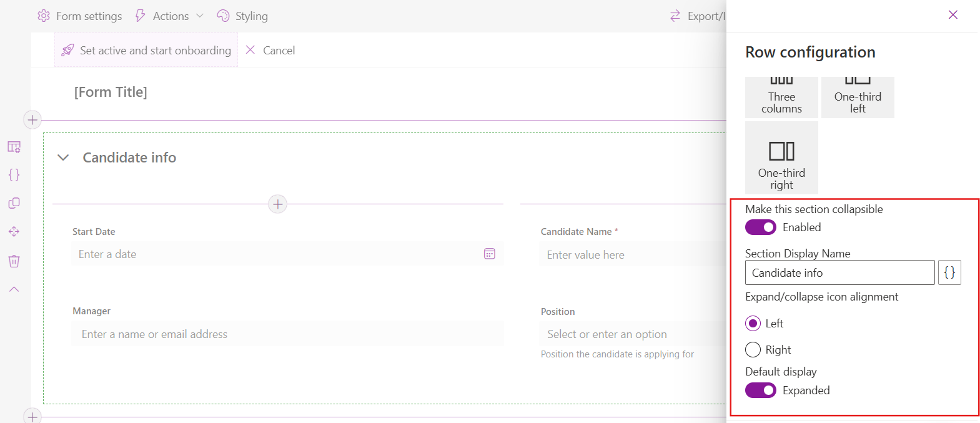Delete the row with the trash icon
Screen dimensions: 980x423
(14, 261)
